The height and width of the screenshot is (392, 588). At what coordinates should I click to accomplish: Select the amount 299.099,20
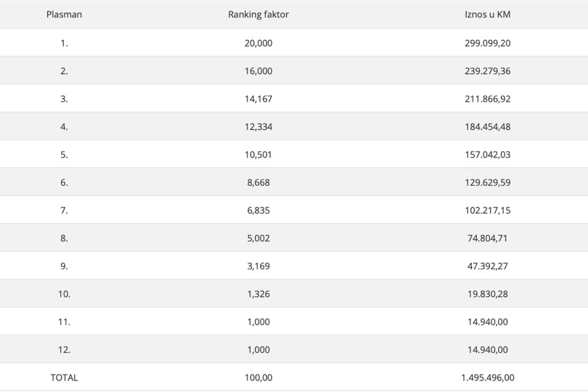[x=488, y=43]
